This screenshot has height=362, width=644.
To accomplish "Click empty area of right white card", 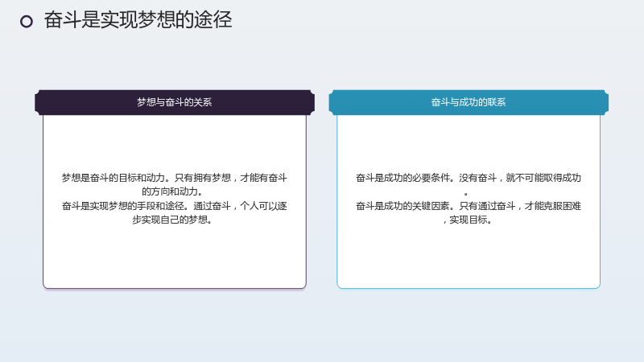I will [469, 257].
